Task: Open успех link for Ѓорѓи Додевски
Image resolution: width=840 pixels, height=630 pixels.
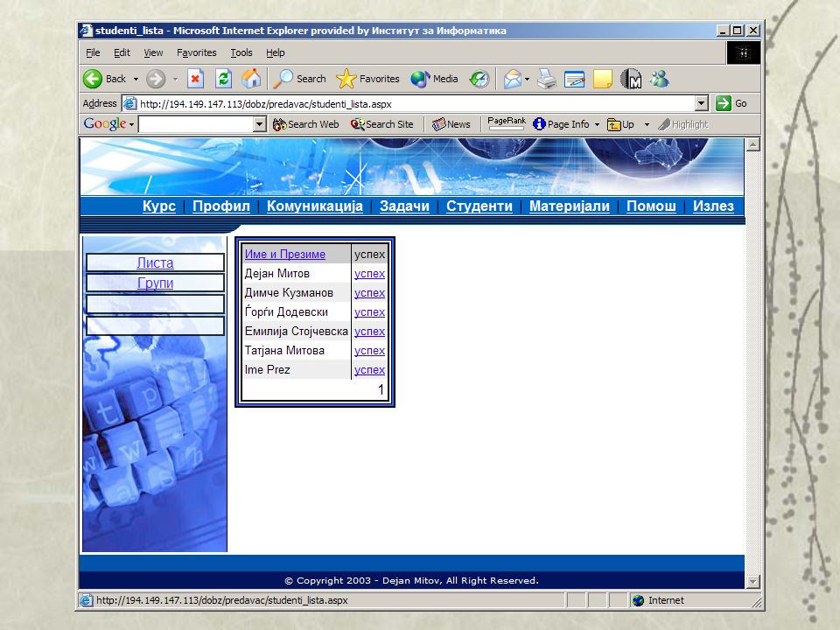Action: (369, 312)
